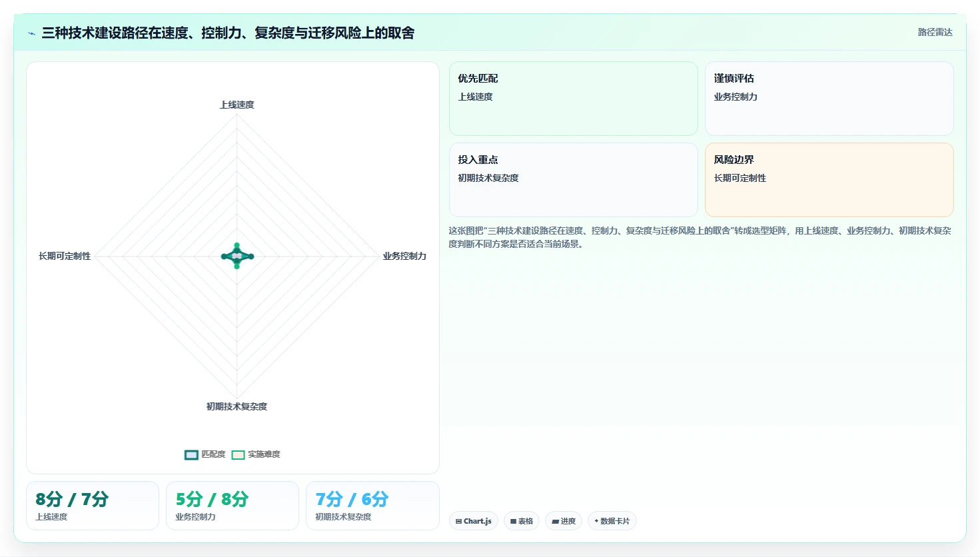The width and height of the screenshot is (980, 557).
Task: Click the 数据卡片 tag chip
Action: pos(612,521)
